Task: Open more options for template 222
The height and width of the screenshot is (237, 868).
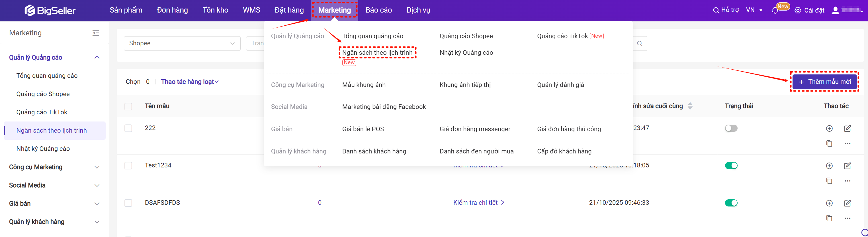Action: [x=847, y=143]
